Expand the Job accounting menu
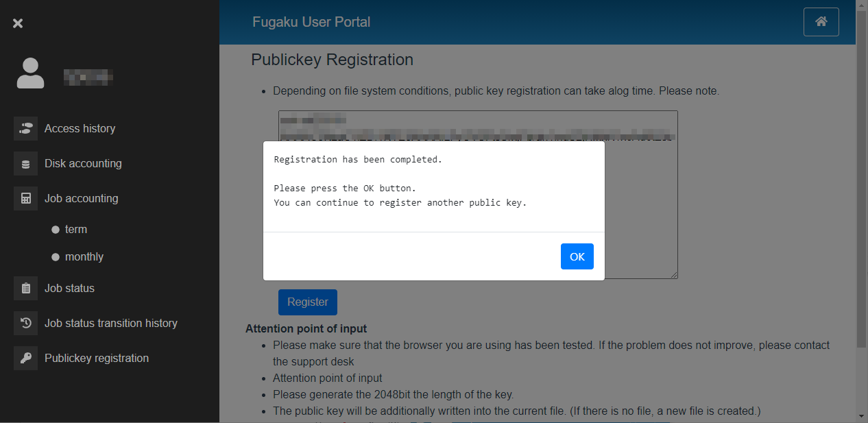This screenshot has height=423, width=868. pyautogui.click(x=81, y=199)
